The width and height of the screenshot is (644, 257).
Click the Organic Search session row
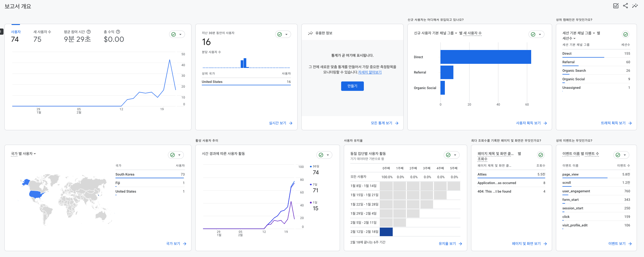(x=596, y=71)
